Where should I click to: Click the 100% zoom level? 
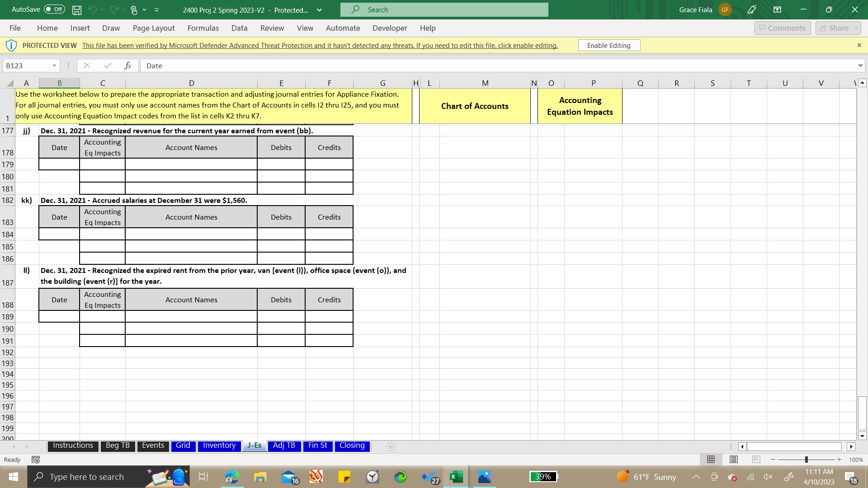(x=856, y=460)
